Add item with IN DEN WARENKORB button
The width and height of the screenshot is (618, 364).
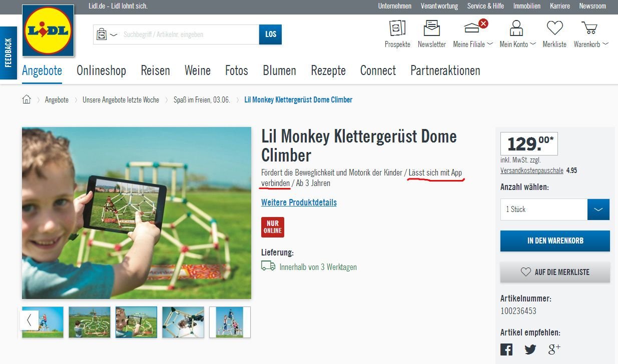click(x=555, y=240)
